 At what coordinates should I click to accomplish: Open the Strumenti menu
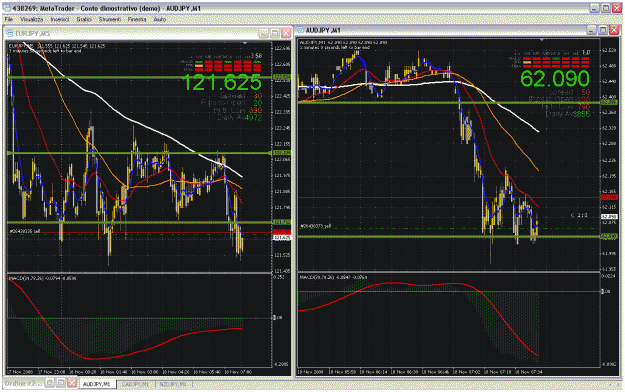(110, 19)
